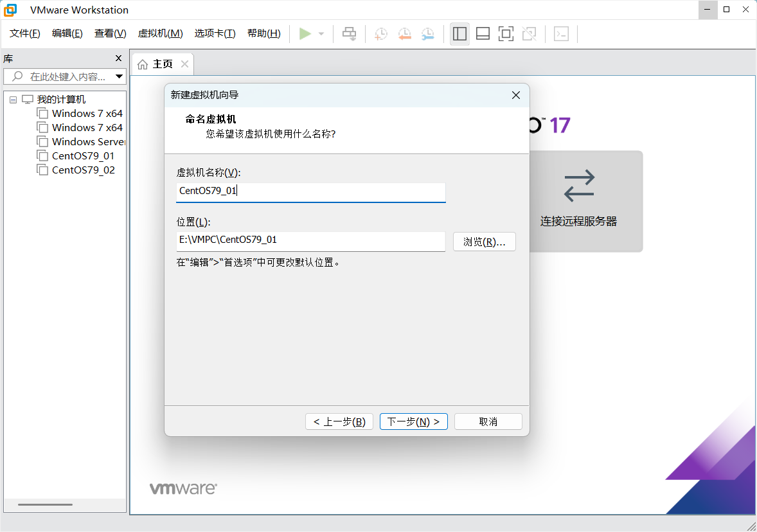757x532 pixels.
Task: Open the 选项卡(T) menu
Action: tap(215, 33)
